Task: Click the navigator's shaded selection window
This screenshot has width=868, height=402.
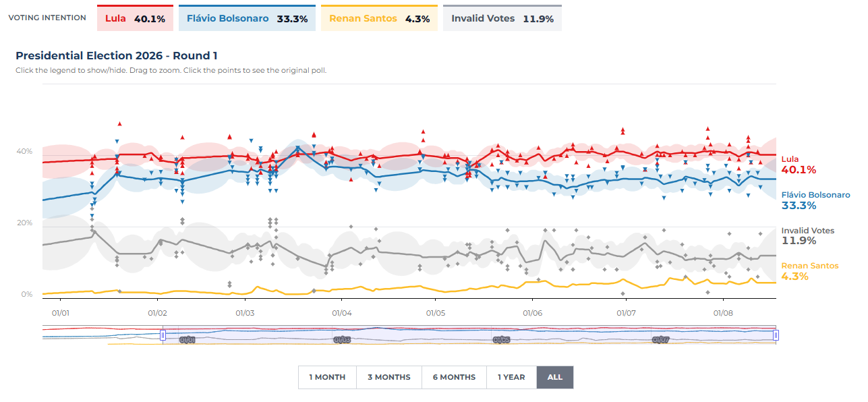Action: tap(469, 335)
